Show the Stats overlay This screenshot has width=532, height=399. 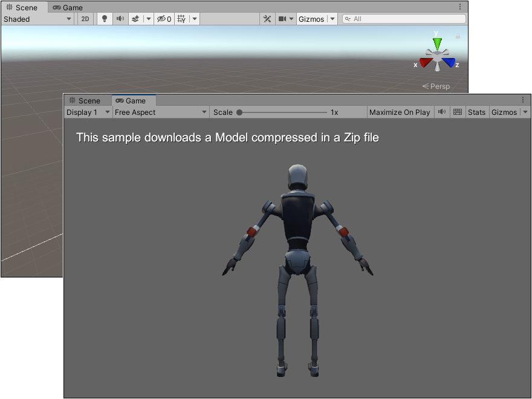(x=476, y=112)
